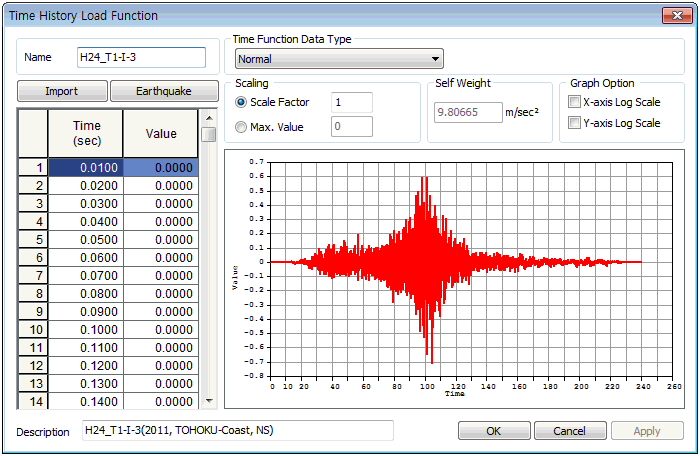
Task: Click the Scale Factor value field
Action: pyautogui.click(x=351, y=102)
